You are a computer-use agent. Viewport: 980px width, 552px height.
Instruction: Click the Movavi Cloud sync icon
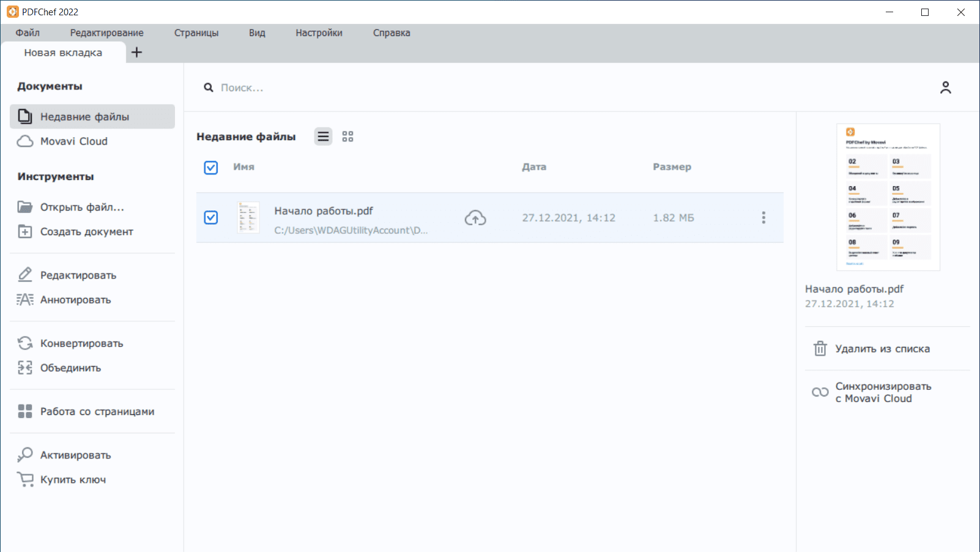click(820, 392)
